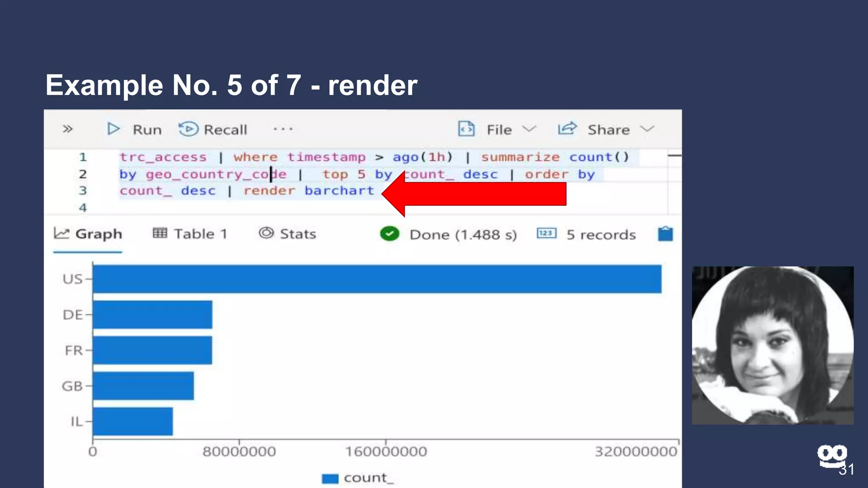868x488 pixels.
Task: Switch to the Graph tab
Action: pyautogui.click(x=88, y=234)
